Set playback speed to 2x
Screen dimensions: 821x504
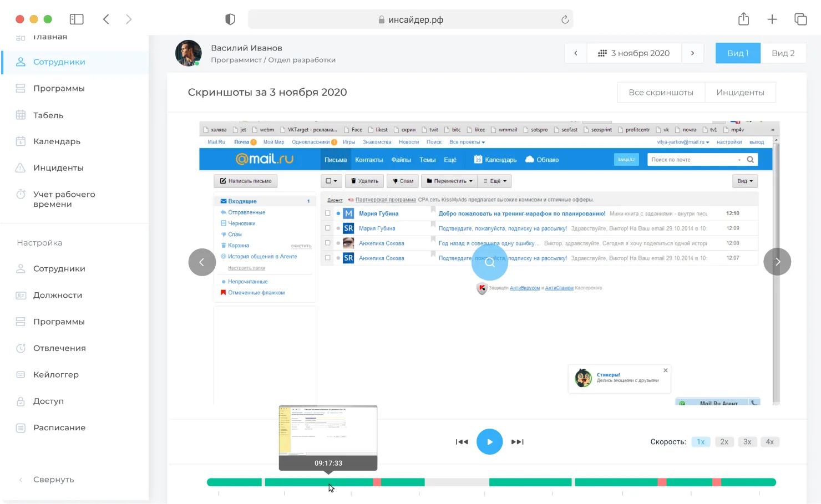(724, 442)
